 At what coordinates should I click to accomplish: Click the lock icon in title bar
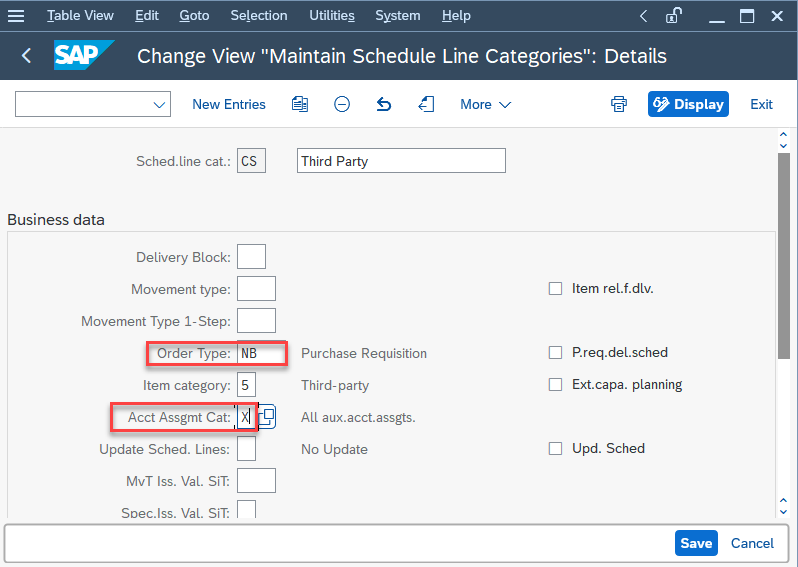tap(674, 16)
